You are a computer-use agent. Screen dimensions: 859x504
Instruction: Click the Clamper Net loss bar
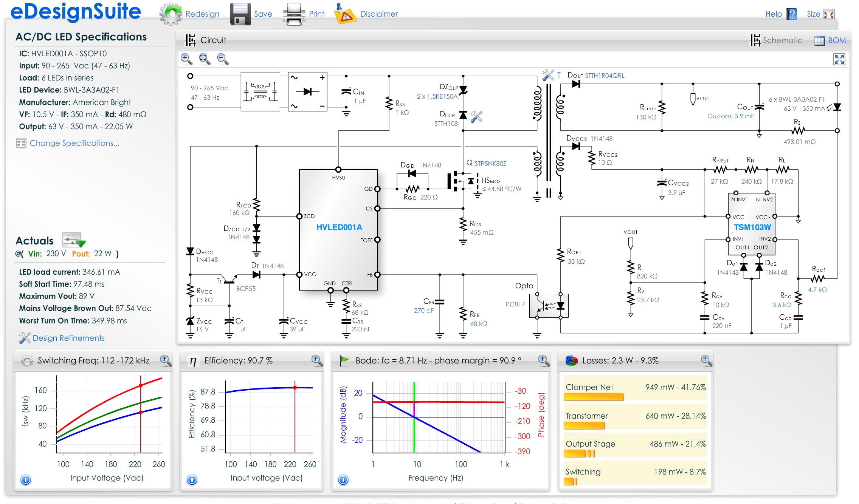[593, 397]
